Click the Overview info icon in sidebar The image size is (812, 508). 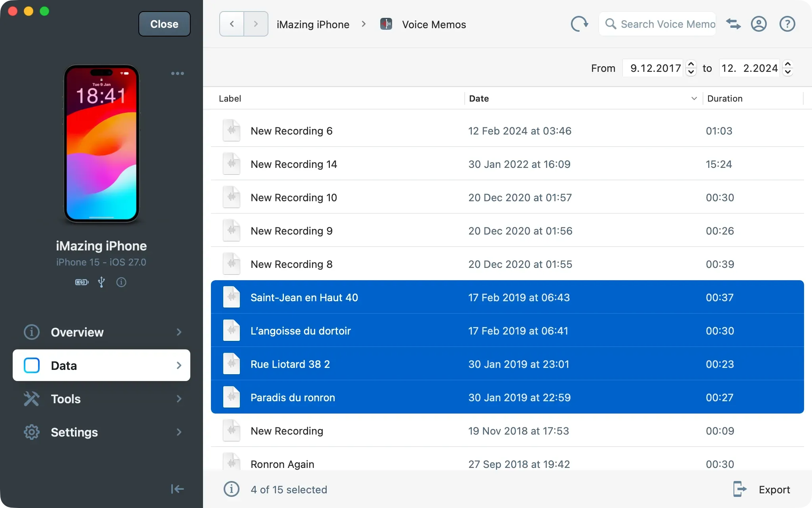(x=32, y=332)
